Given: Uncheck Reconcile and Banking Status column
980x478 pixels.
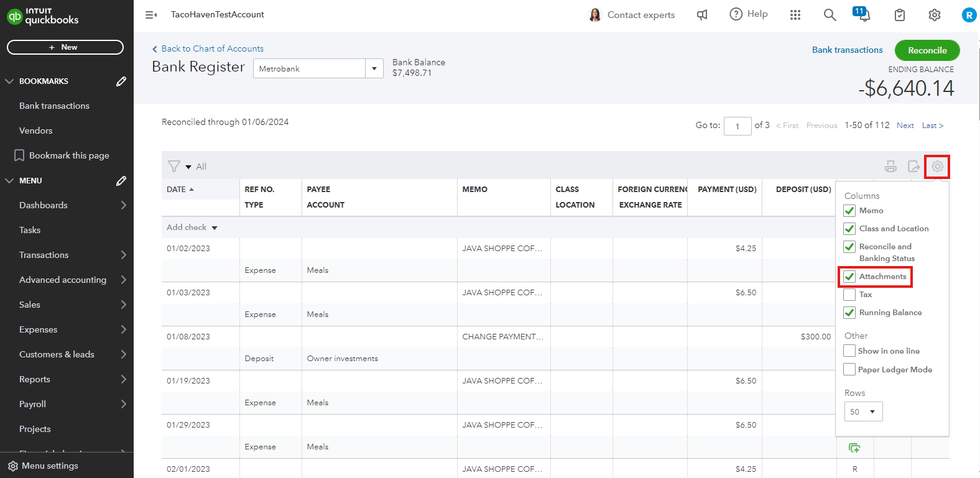Looking at the screenshot, I should 849,247.
